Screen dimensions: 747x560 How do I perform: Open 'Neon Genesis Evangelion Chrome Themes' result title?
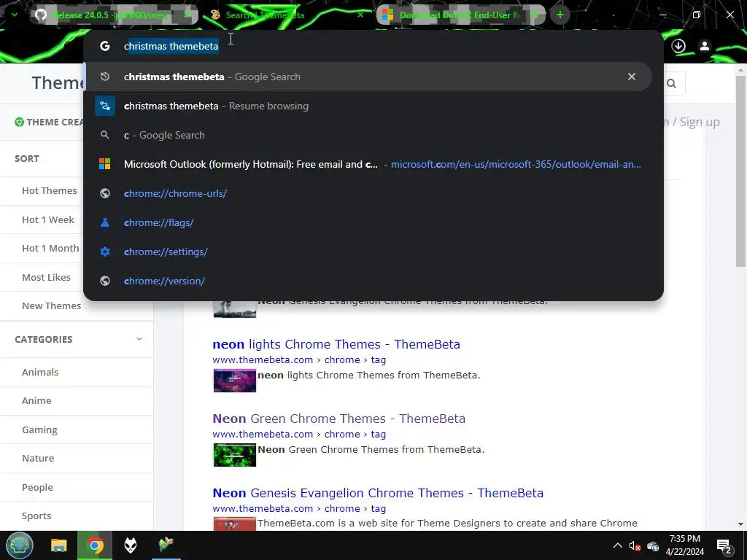click(378, 493)
